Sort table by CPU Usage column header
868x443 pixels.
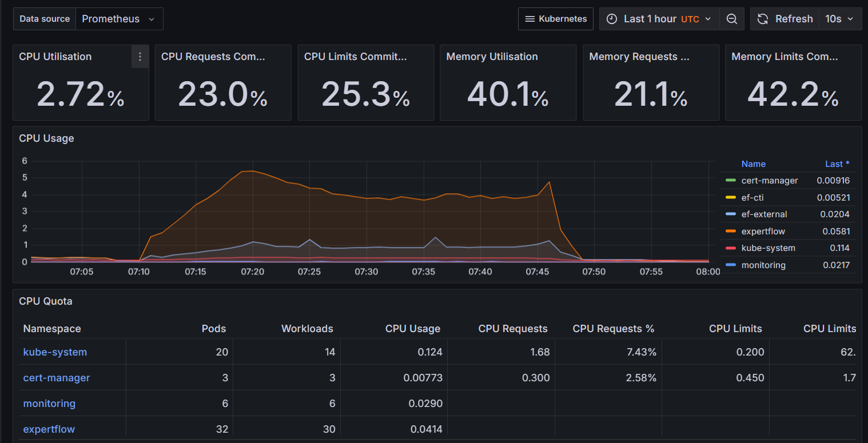tap(412, 329)
